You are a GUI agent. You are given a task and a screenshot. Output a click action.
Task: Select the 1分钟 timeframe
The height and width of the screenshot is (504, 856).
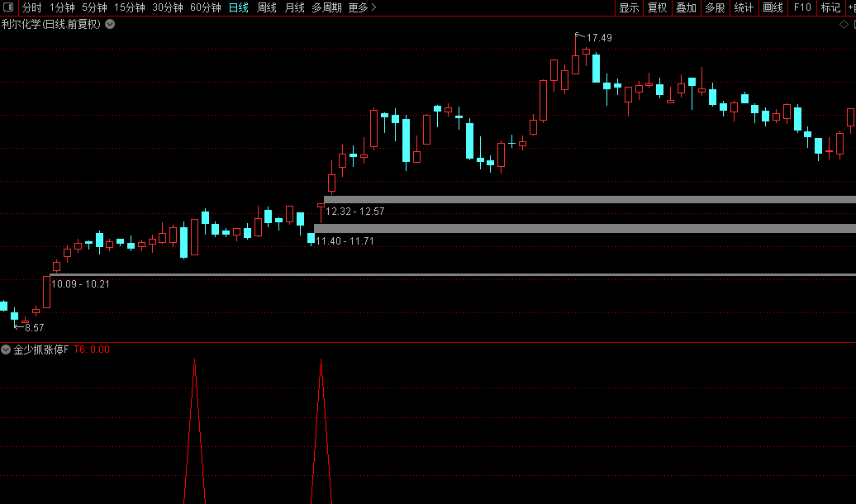(x=62, y=7)
